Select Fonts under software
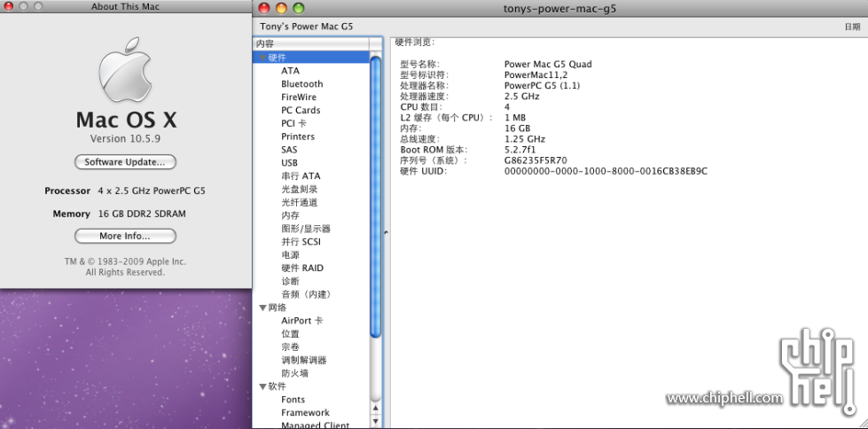Screen dimensions: 868x429 click(x=293, y=400)
